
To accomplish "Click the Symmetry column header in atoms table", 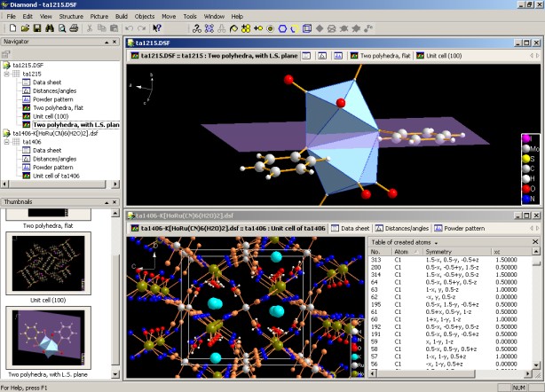I will (440, 253).
